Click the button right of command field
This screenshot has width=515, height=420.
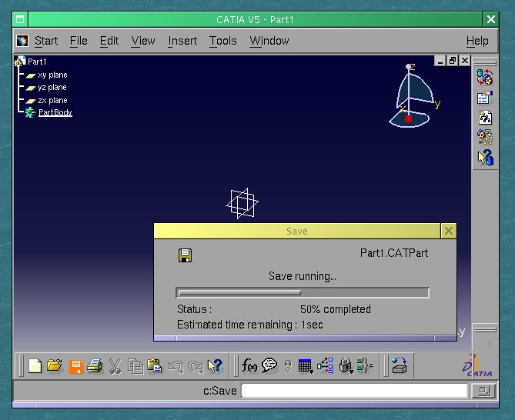pos(483,391)
